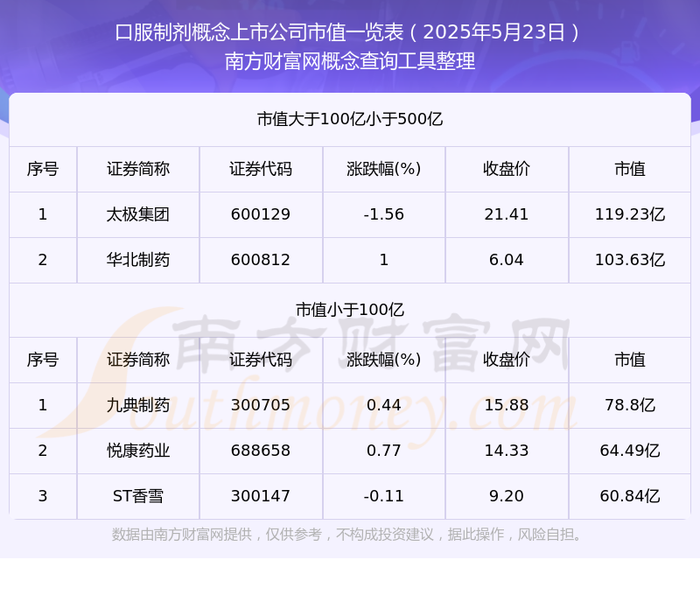Click the subtitle 南方财富网概念查询工具整理
Viewport: 700px width, 602px height.
350,61
